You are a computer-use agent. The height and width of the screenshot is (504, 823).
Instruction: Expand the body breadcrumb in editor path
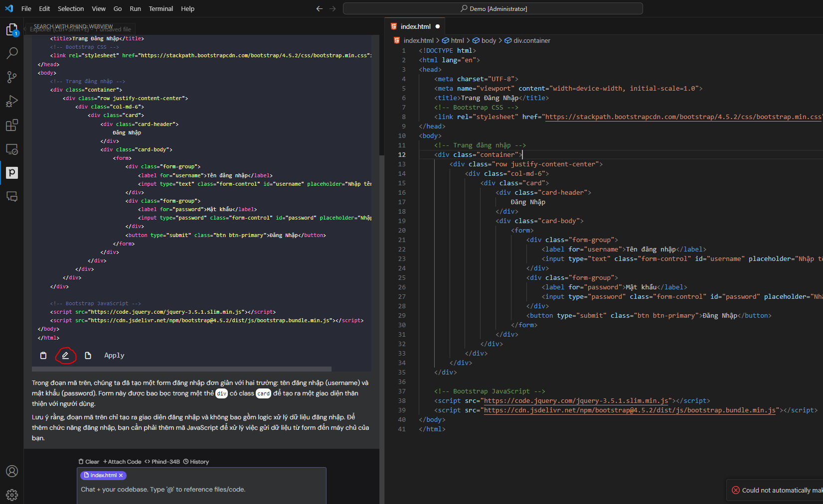[x=488, y=41]
